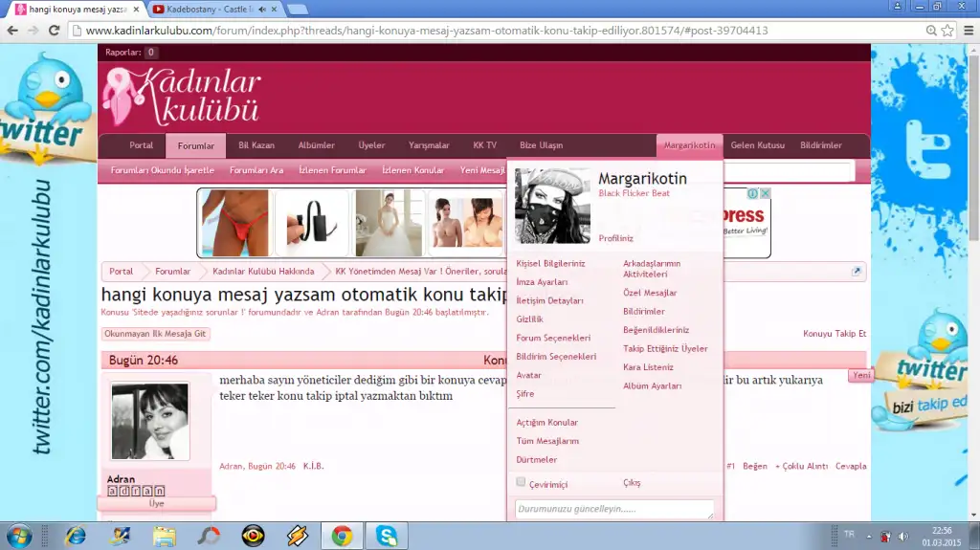This screenshot has height=550, width=980.
Task: Click the zoom magnifier icon in the address bar
Action: click(931, 31)
